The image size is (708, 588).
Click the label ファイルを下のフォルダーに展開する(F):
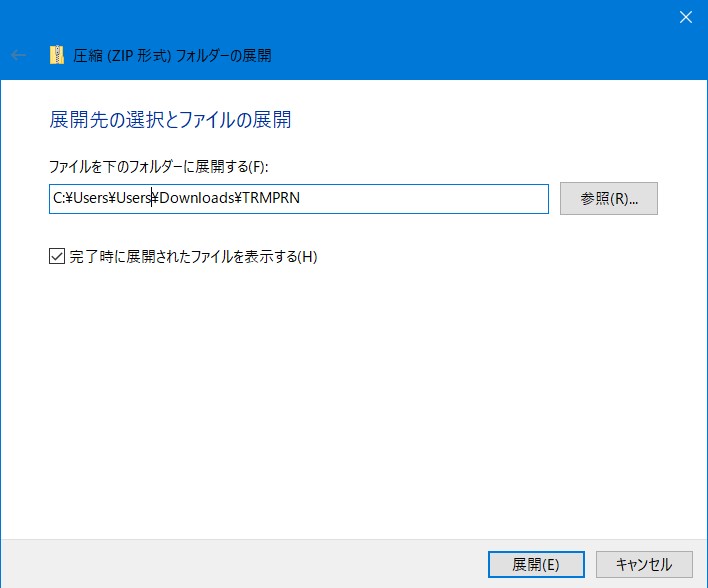pyautogui.click(x=158, y=167)
